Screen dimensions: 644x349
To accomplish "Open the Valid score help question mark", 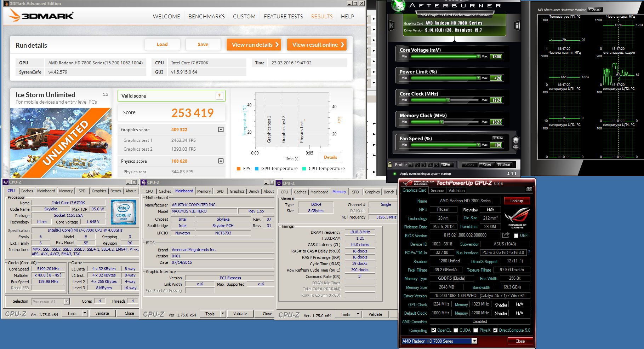I will coord(220,95).
